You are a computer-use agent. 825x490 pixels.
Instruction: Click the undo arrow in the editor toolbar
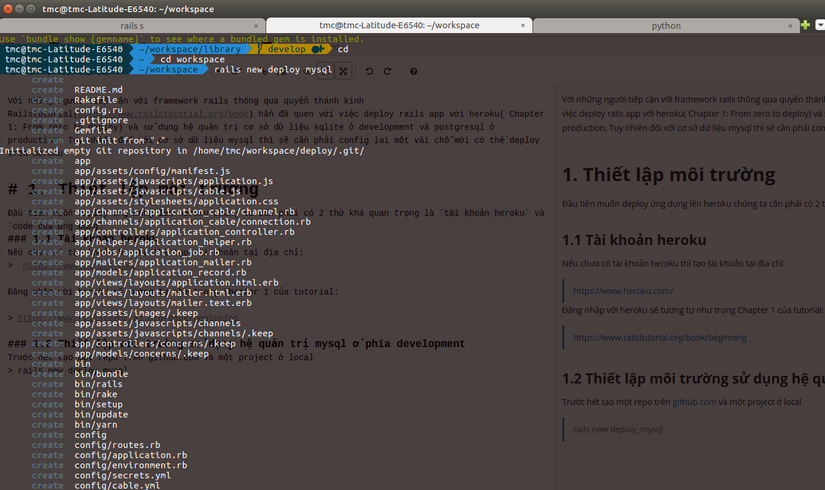pos(369,71)
